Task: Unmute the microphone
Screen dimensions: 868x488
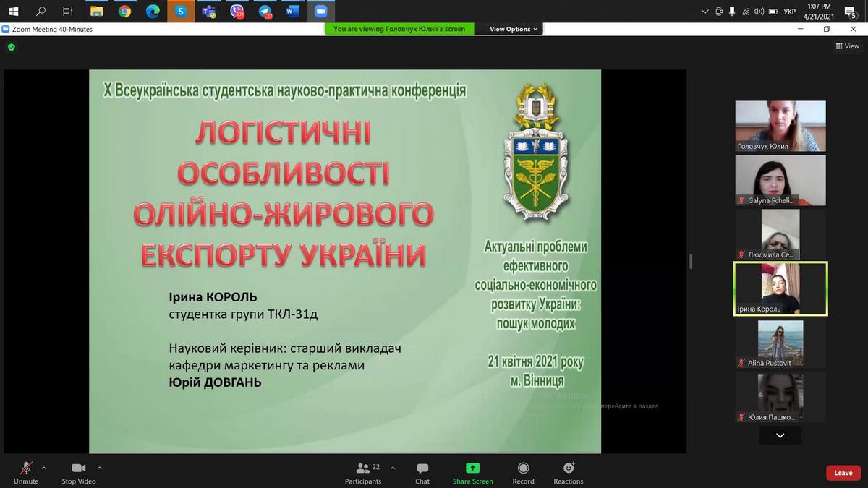Action: coord(26,473)
